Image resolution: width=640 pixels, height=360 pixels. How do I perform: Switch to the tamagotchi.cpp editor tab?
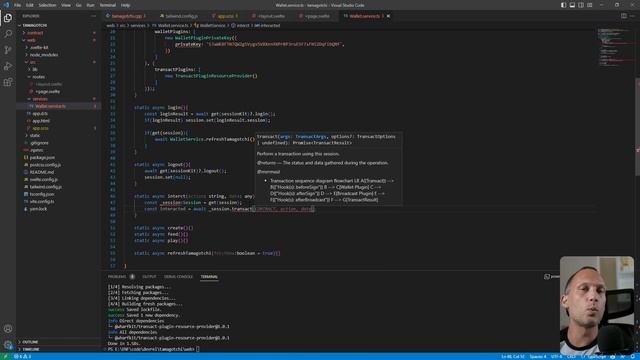[127, 16]
